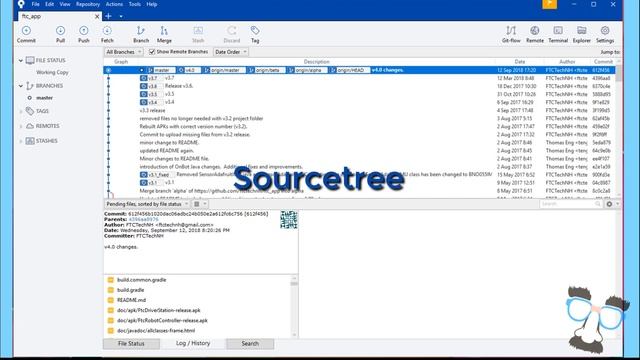Open the view mode dropdown arrow
640x360 pixels.
coord(205,204)
